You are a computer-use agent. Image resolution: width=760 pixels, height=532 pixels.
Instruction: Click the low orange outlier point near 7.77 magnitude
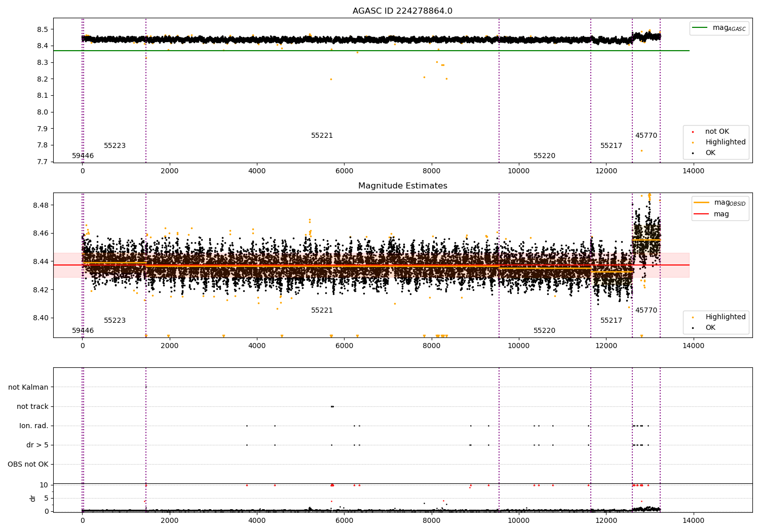pyautogui.click(x=641, y=150)
